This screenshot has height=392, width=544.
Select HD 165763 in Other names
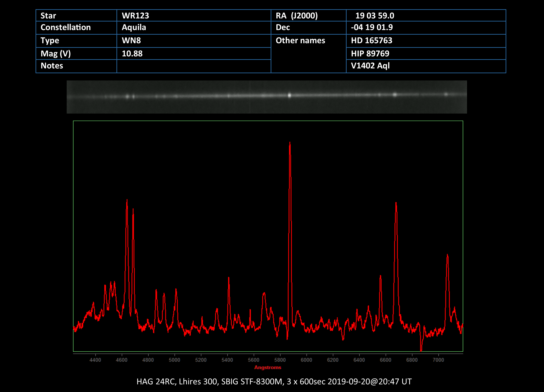pyautogui.click(x=371, y=41)
